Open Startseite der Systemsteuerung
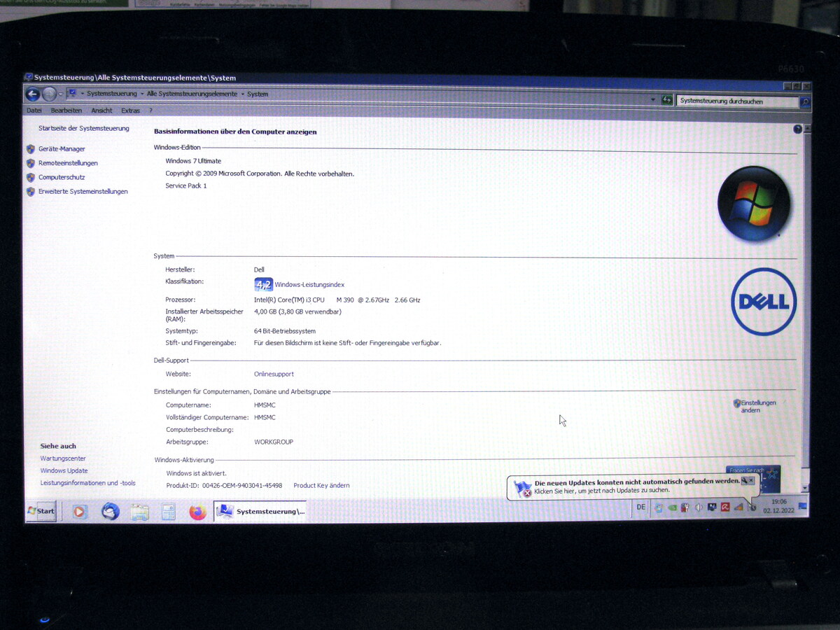This screenshot has width=840, height=630. (84, 129)
